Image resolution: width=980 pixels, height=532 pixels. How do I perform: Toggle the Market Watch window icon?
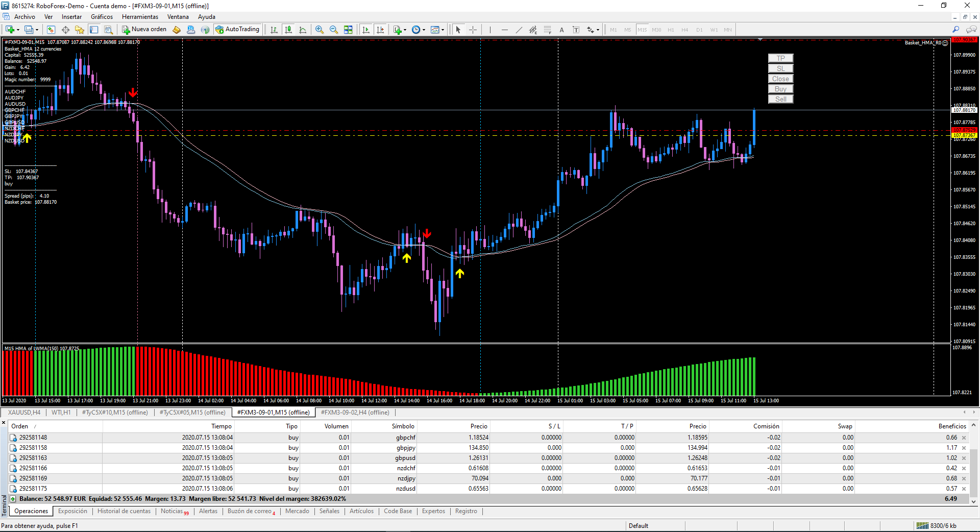[x=51, y=30]
